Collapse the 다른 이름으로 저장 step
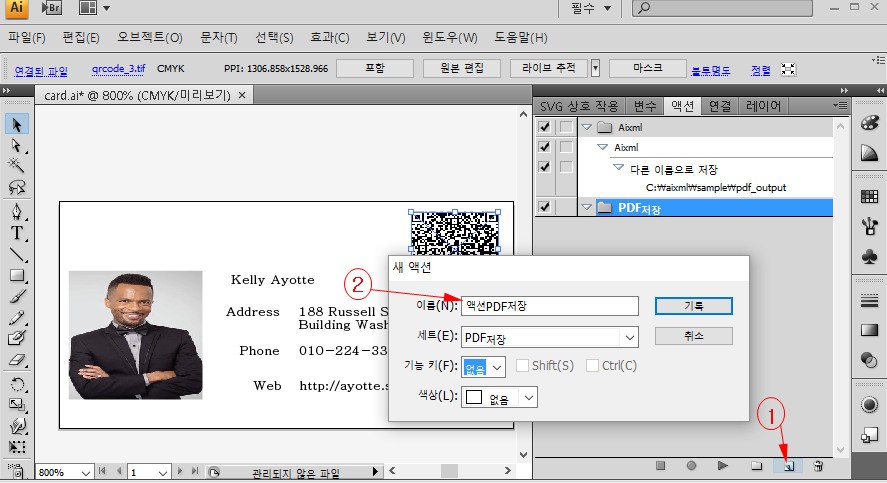Screen dimensions: 887x483 coord(618,168)
